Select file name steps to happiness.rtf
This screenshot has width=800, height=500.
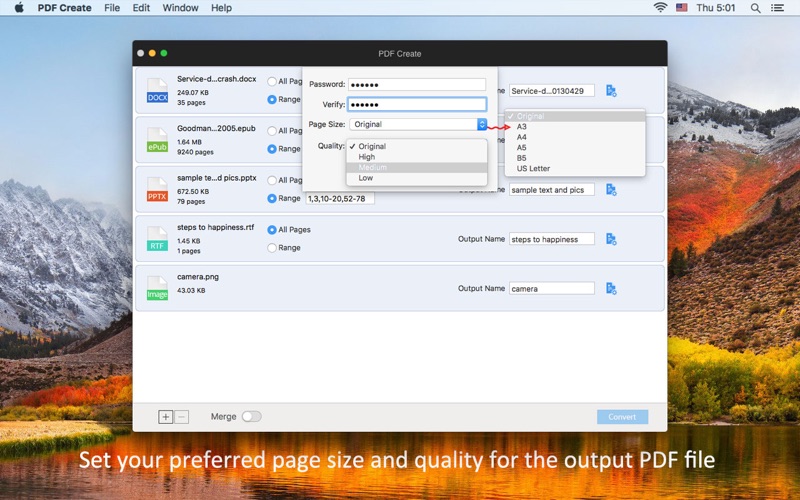[x=215, y=228]
